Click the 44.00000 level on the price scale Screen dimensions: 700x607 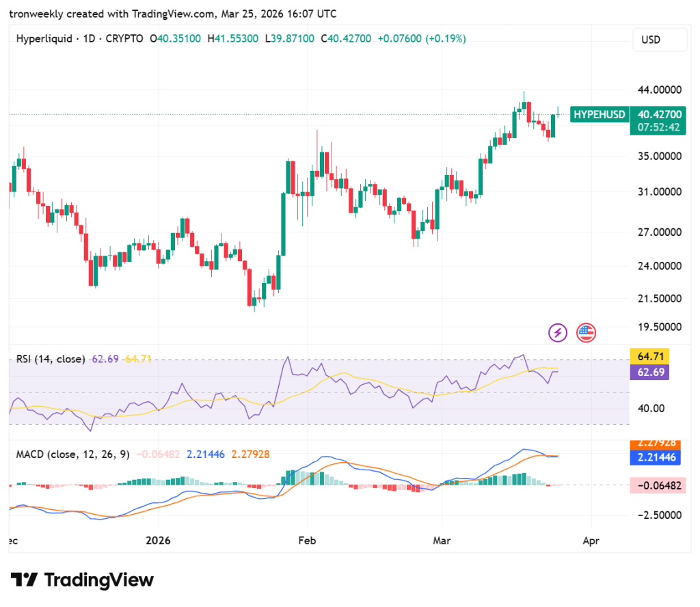(x=658, y=90)
